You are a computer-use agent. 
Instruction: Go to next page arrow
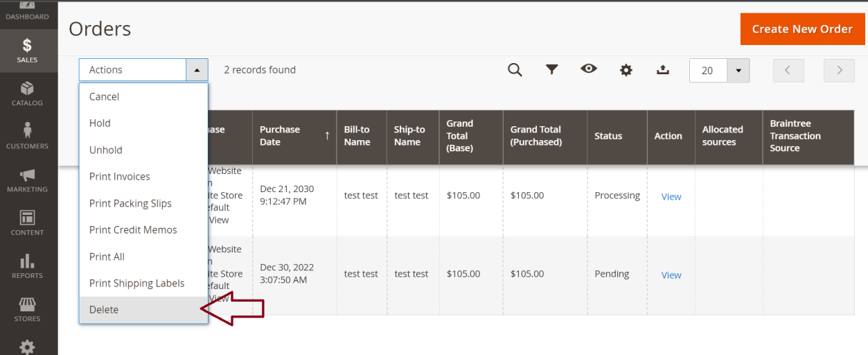coord(839,71)
